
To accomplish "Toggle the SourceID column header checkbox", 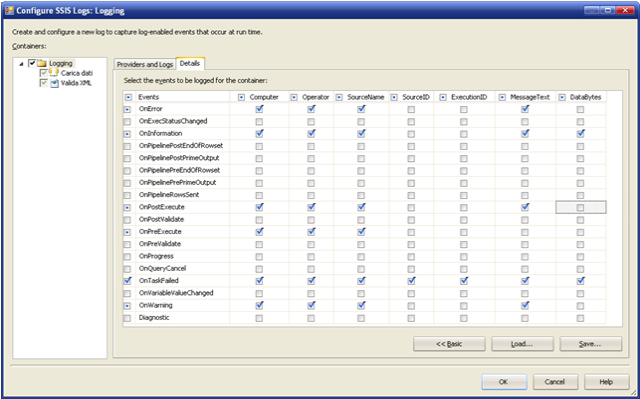I will 394,97.
